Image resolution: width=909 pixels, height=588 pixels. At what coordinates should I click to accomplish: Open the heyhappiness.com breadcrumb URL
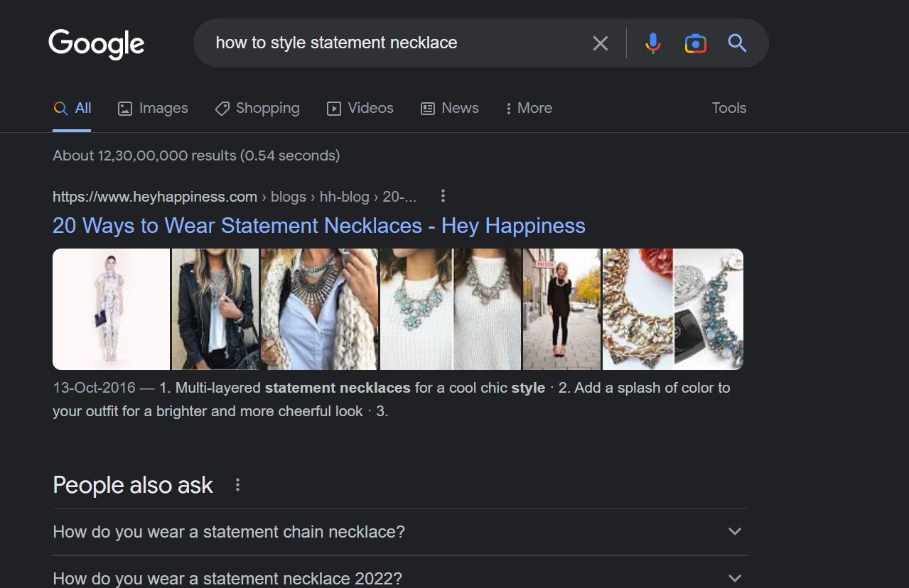(235, 197)
